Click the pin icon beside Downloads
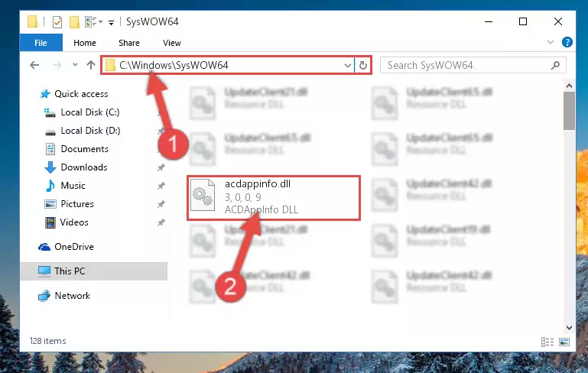 [161, 167]
